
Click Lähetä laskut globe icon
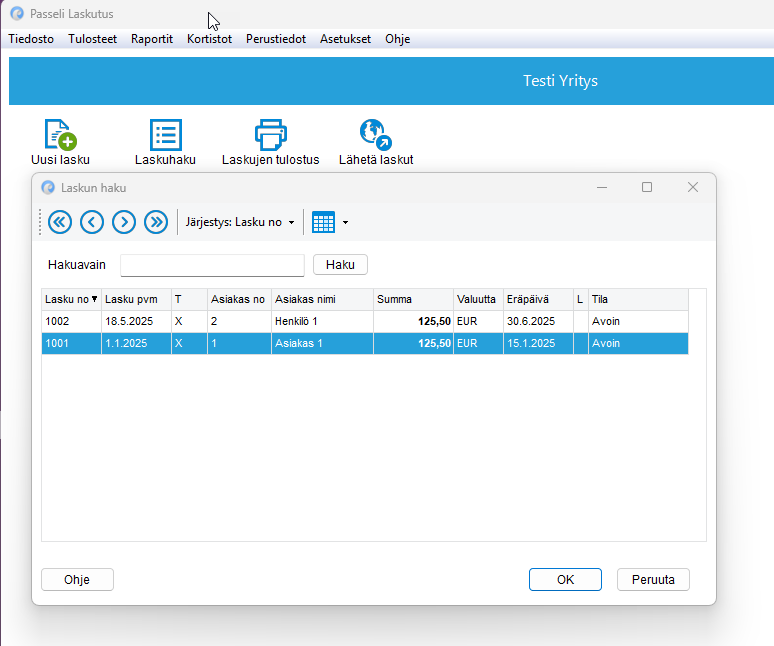click(x=376, y=134)
